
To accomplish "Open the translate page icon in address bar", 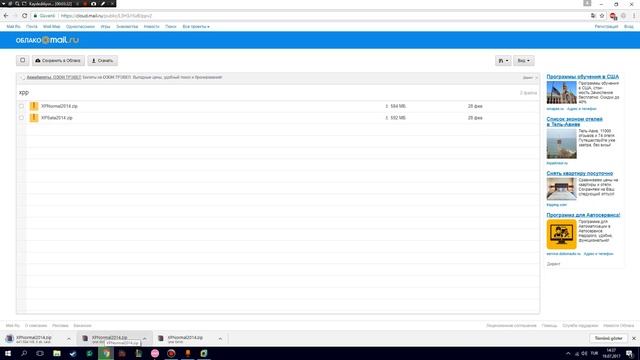I will click(593, 16).
